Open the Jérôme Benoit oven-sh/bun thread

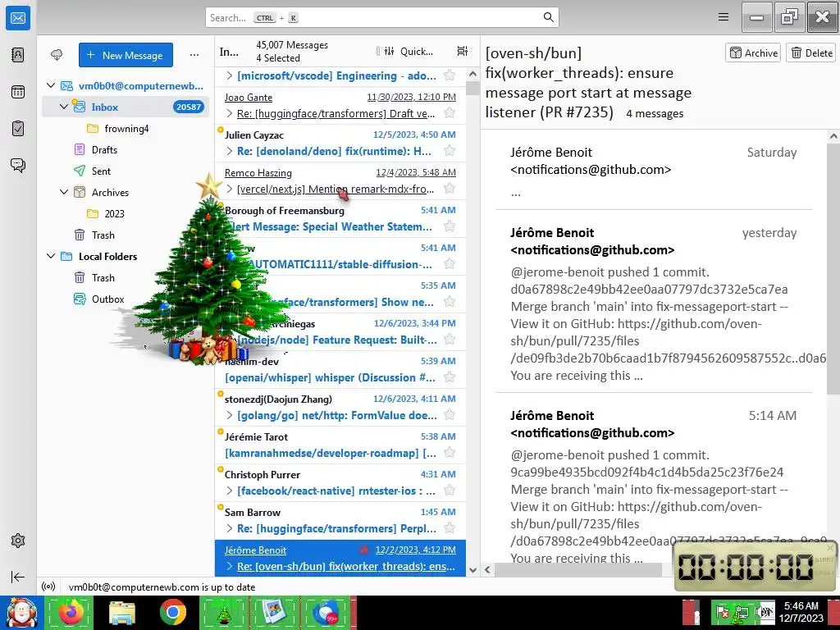tap(340, 558)
